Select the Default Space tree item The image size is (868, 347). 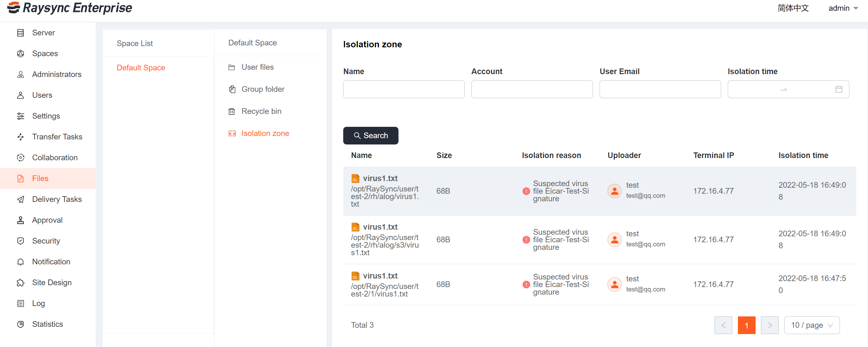click(x=141, y=68)
